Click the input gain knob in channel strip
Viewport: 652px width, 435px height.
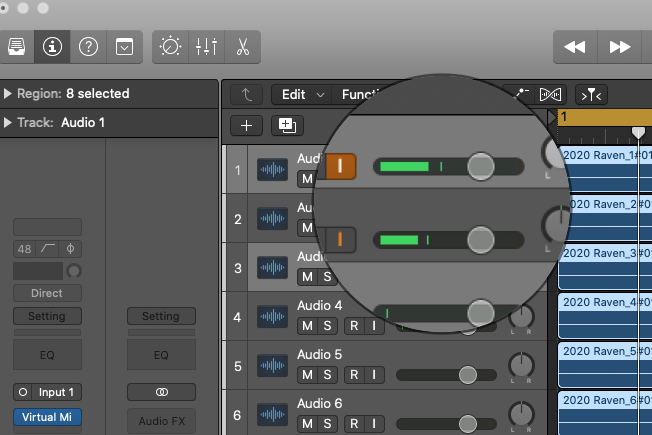(x=74, y=271)
